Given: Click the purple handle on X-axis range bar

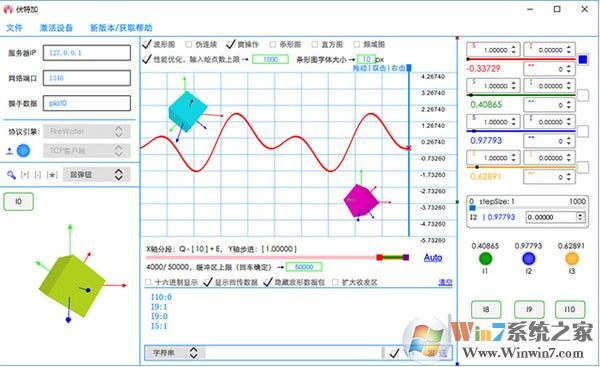Looking at the screenshot, I should (406, 258).
